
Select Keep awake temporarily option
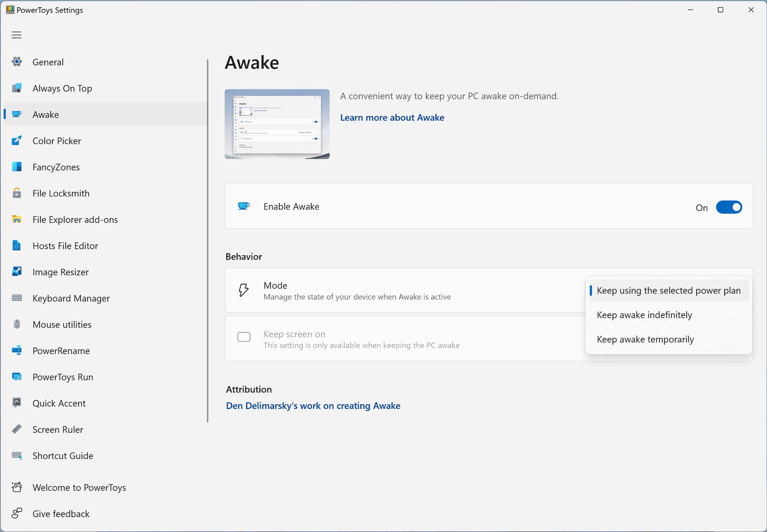645,339
